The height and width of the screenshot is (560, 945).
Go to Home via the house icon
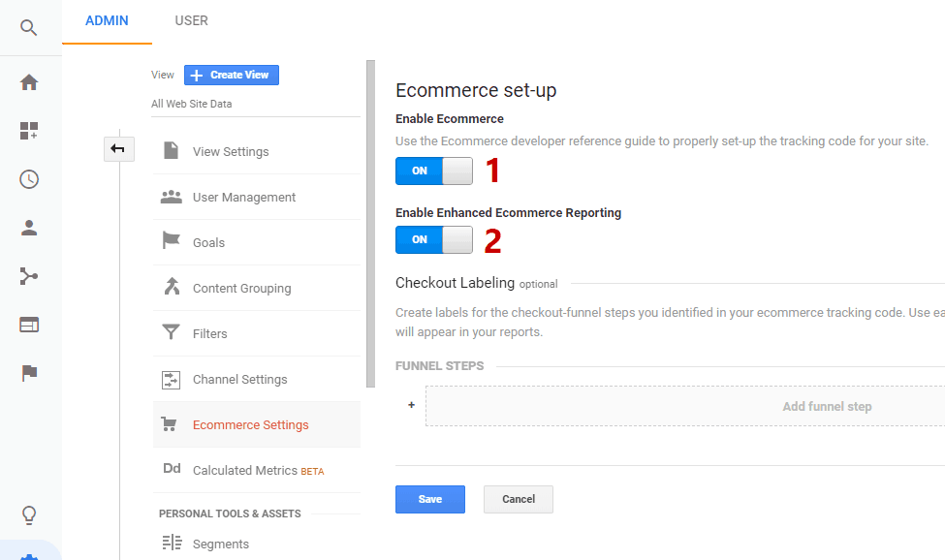point(29,82)
